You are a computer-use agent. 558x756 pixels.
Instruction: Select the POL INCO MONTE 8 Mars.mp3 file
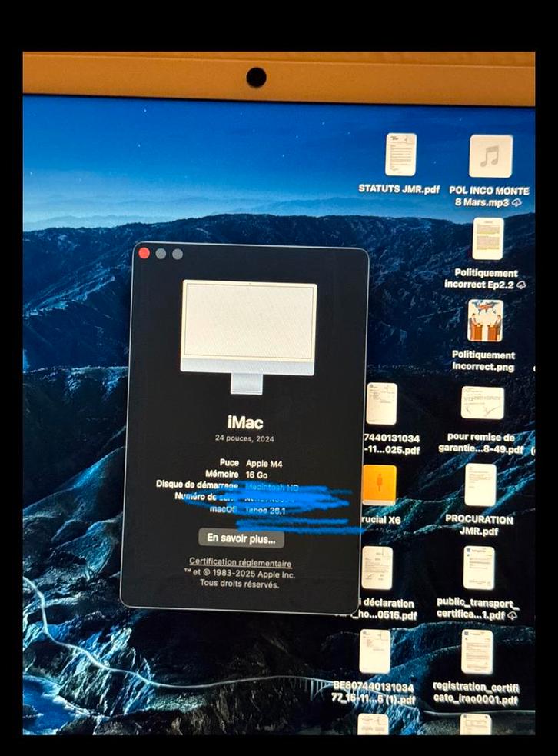[490, 156]
